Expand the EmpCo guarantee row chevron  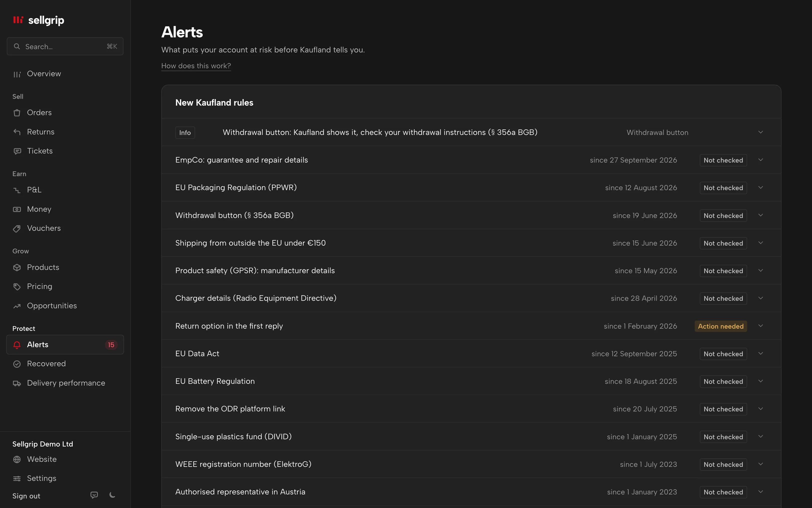[x=761, y=160]
